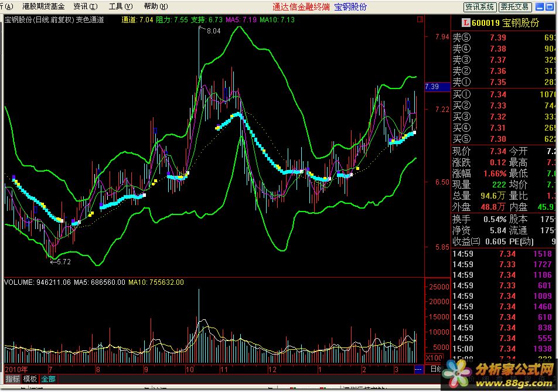559x392 pixels.
Task: Click the 15:00 tick row with volume 1938
Action: [502, 349]
